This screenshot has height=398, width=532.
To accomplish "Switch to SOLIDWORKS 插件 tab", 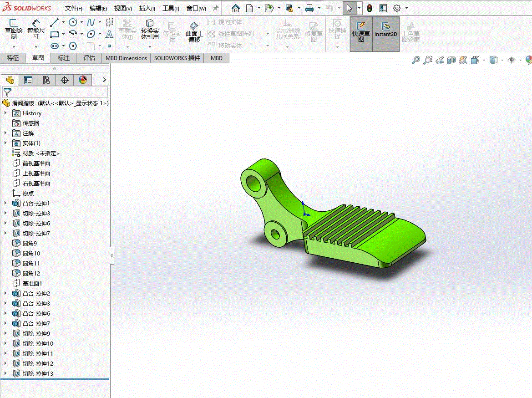I will point(177,58).
